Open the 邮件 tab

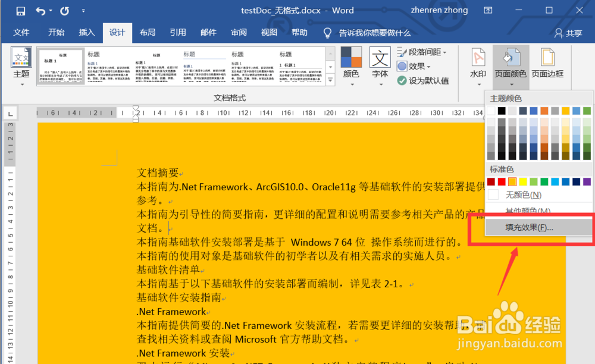[x=208, y=33]
